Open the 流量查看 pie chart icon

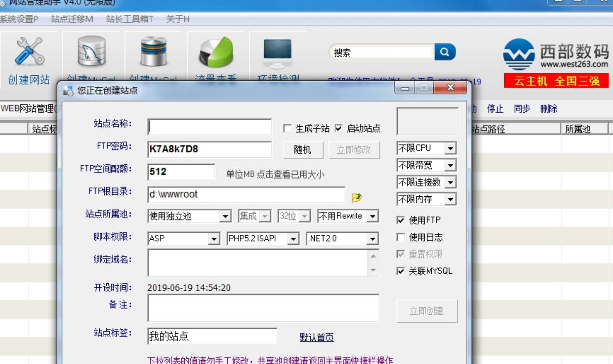(216, 51)
